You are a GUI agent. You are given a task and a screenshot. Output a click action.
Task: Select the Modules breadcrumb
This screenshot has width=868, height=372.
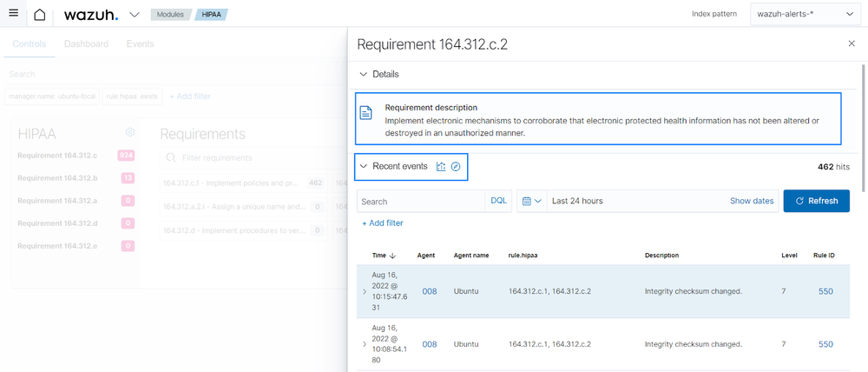170,15
